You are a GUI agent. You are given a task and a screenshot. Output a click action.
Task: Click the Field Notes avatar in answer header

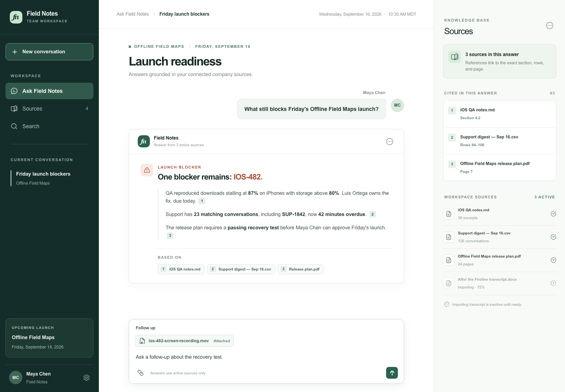[x=144, y=142]
